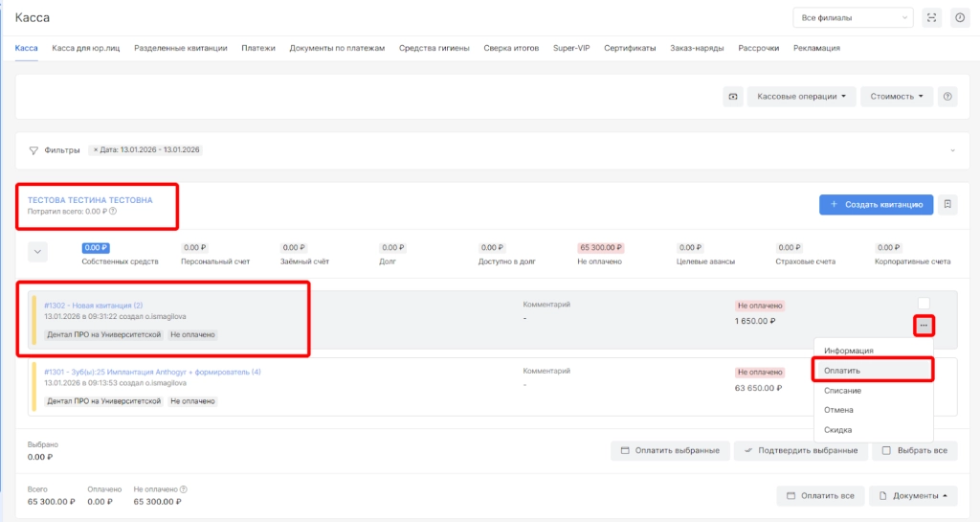Expand the patient account balances chevron
Image resolution: width=980 pixels, height=522 pixels.
tap(38, 253)
